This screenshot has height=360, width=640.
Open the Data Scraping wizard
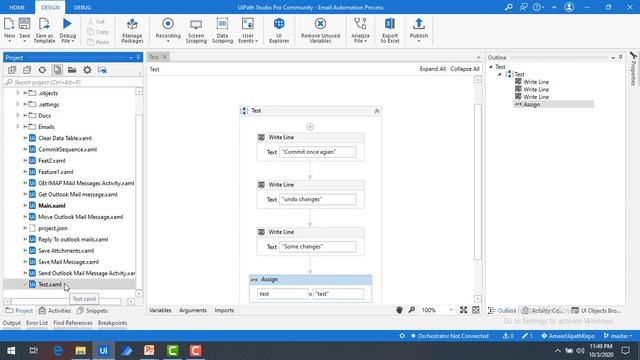click(222, 31)
